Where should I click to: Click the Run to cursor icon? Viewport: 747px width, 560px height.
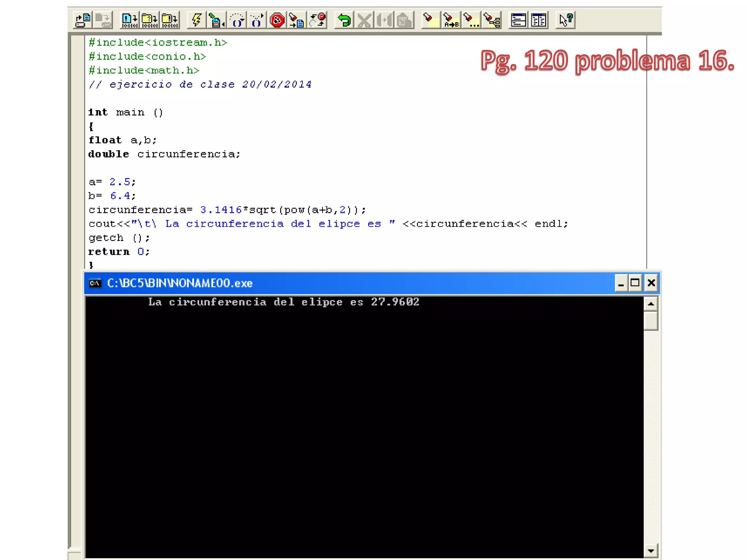[x=217, y=20]
